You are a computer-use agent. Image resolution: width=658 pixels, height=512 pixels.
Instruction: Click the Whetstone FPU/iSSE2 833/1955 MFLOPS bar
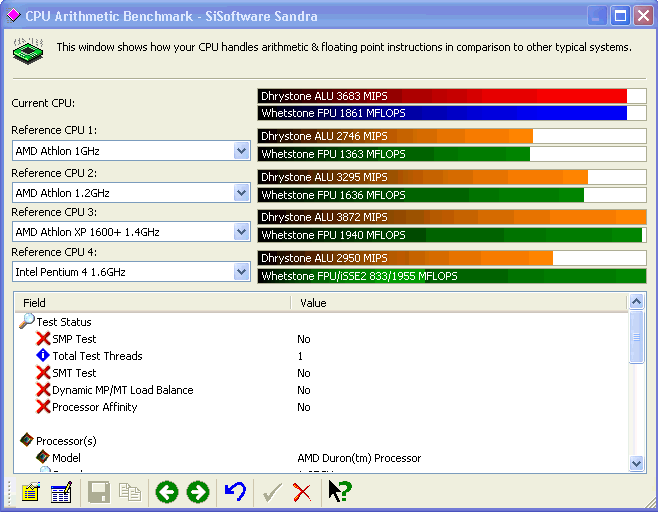[452, 276]
